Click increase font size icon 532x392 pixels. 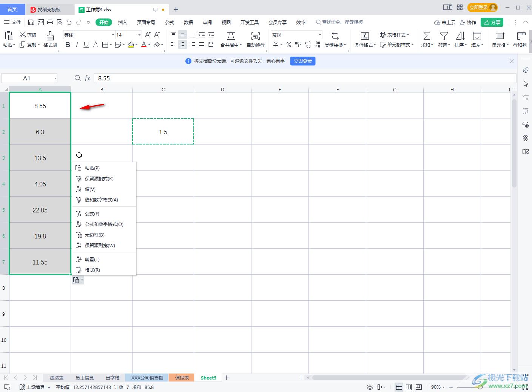(148, 35)
